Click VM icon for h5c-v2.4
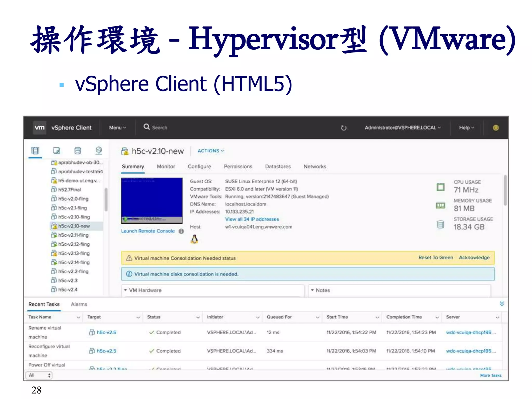The width and height of the screenshot is (532, 399). coord(54,289)
